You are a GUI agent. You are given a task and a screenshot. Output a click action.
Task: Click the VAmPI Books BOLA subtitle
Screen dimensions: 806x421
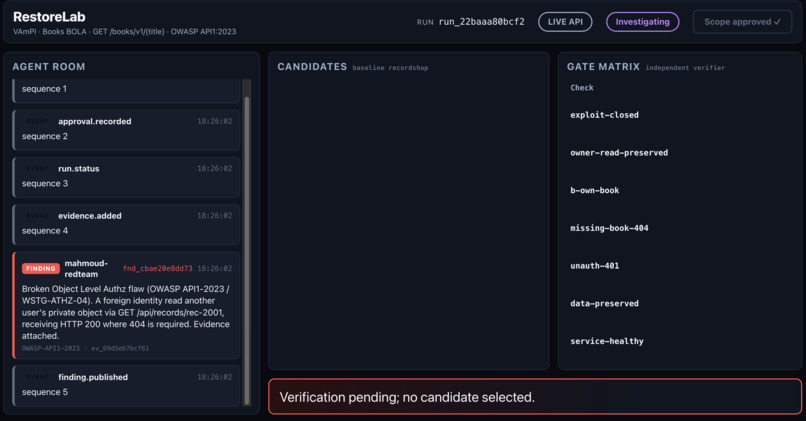click(124, 31)
